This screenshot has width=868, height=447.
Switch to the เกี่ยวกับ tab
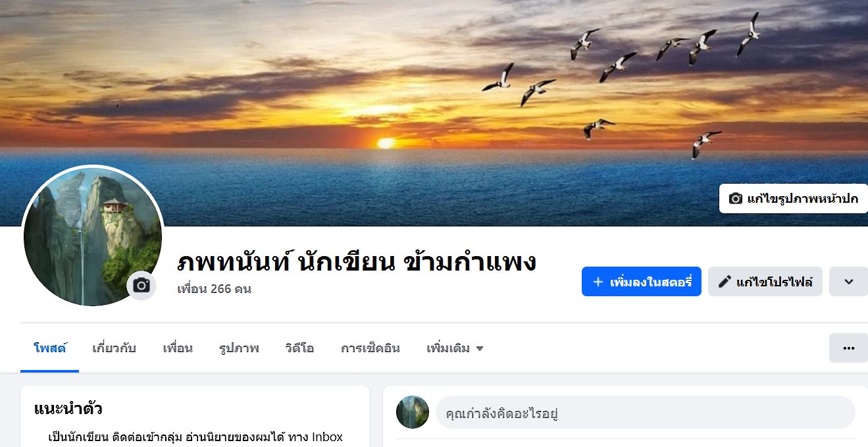click(x=115, y=348)
